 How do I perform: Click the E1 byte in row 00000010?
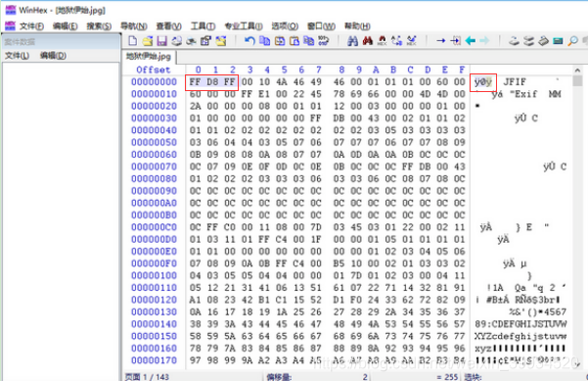[264, 94]
